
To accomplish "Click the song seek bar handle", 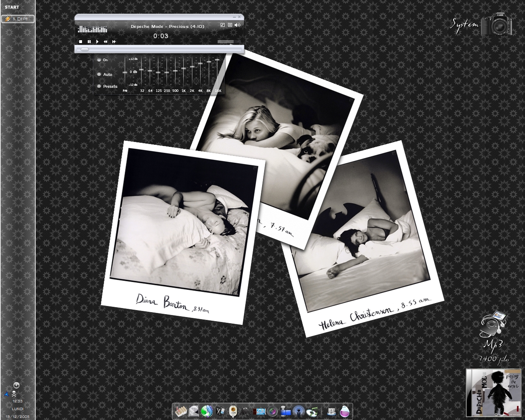I will (x=84, y=49).
